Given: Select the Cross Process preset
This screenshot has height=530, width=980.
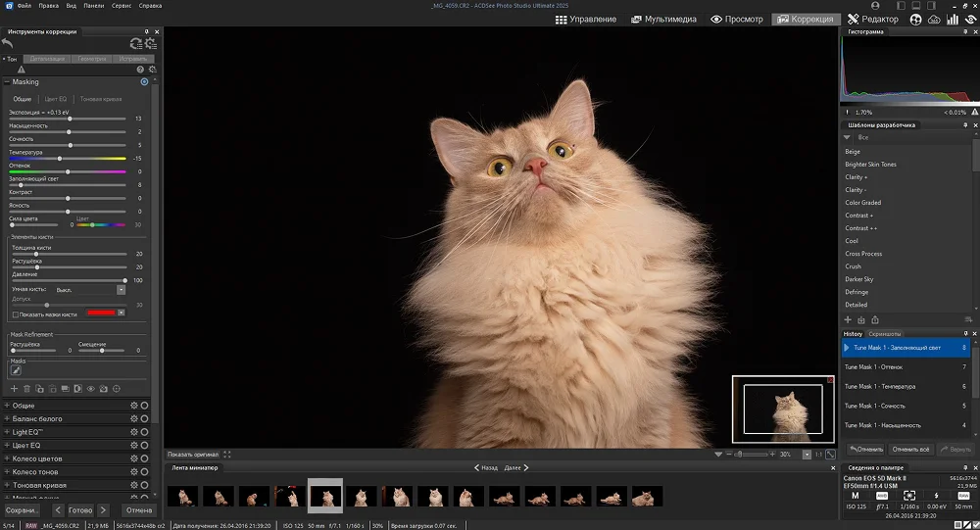Looking at the screenshot, I should (x=863, y=254).
